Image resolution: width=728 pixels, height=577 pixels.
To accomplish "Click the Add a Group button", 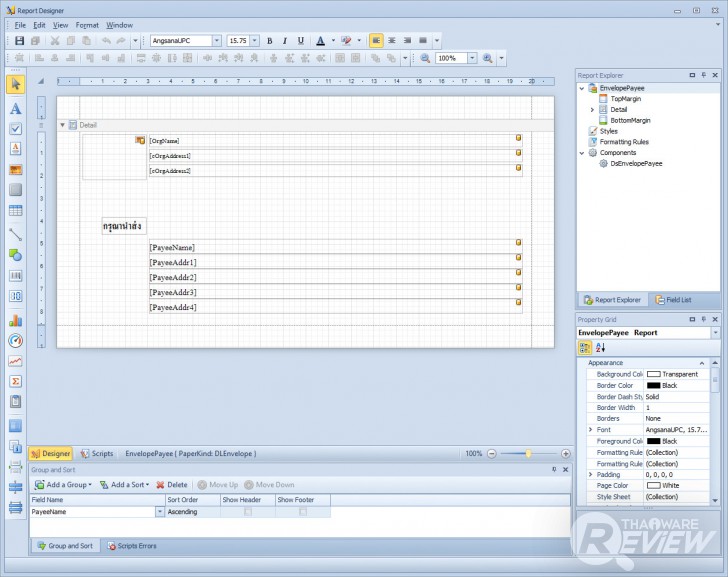I will pos(63,484).
